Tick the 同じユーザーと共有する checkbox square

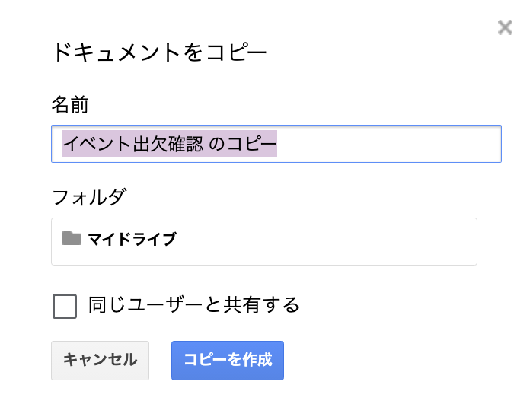pyautogui.click(x=65, y=306)
